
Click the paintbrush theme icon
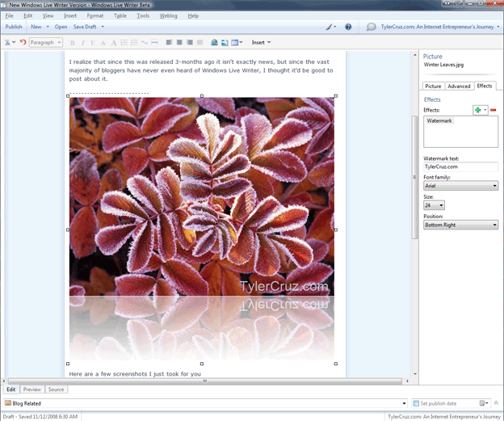[x=329, y=27]
